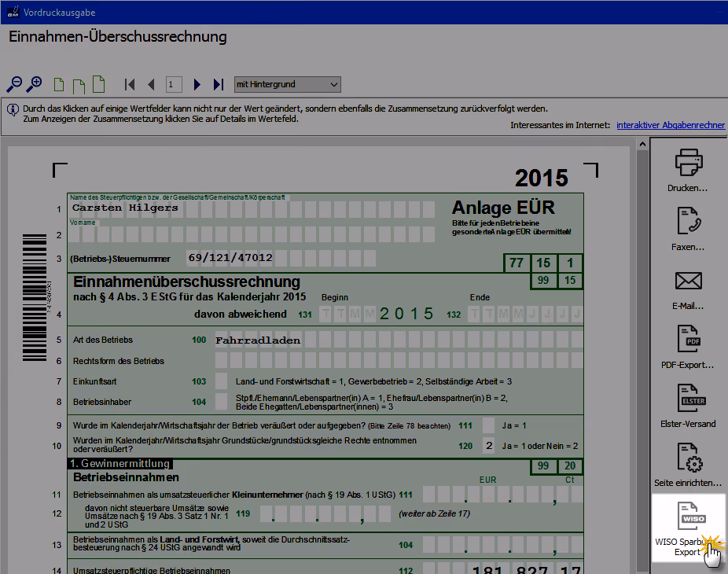728x574 pixels.
Task: Click the Einkunftsart box for code 103
Action: [222, 381]
